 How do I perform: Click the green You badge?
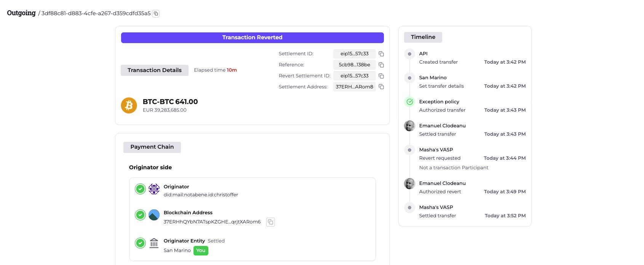tap(201, 251)
